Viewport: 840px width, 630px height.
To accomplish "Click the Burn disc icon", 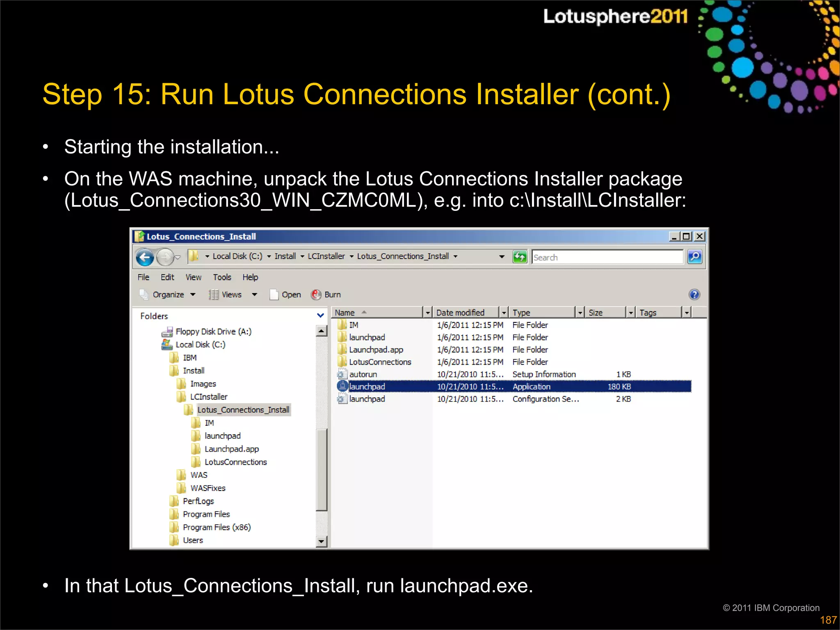I will point(316,294).
